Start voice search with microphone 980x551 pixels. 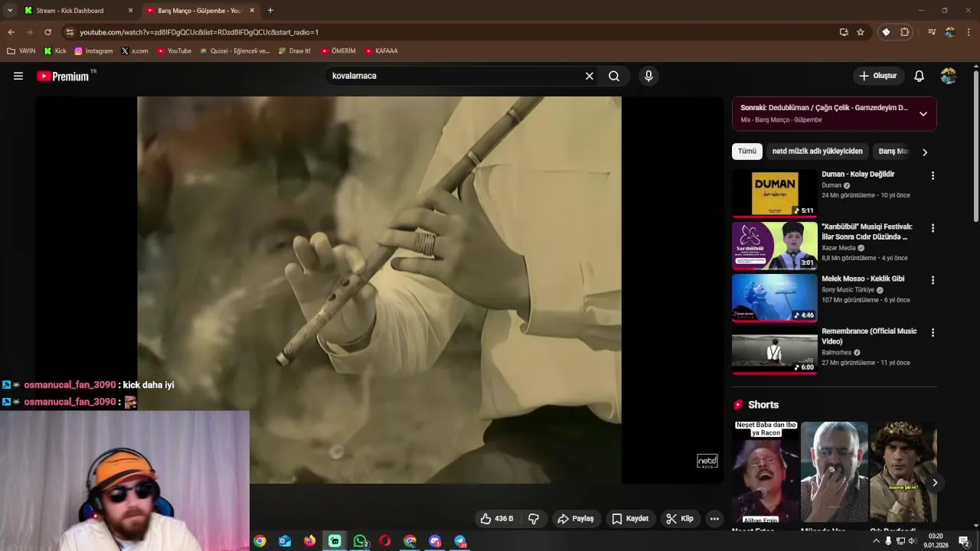pyautogui.click(x=648, y=76)
